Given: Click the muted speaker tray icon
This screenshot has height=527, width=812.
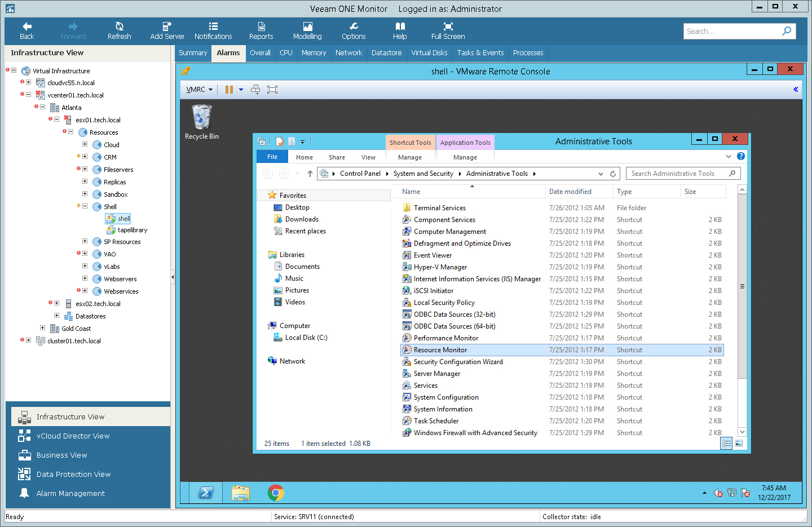Looking at the screenshot, I should (x=718, y=493).
